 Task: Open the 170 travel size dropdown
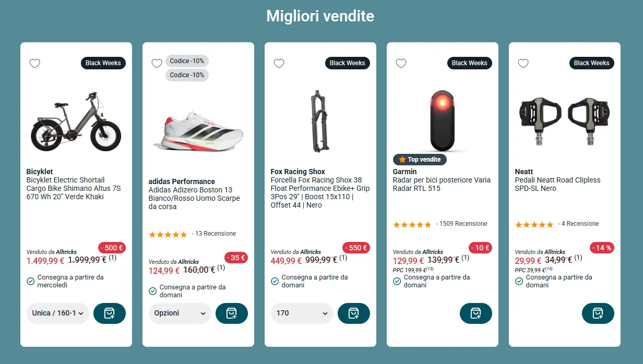pyautogui.click(x=302, y=313)
